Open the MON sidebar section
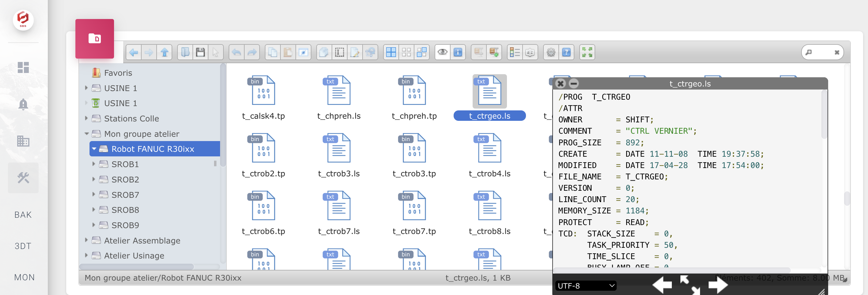Image resolution: width=868 pixels, height=295 pixels. tap(24, 277)
